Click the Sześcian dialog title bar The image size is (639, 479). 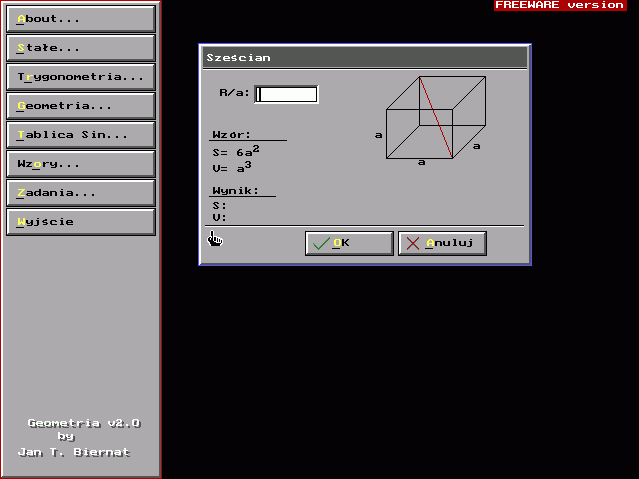pyautogui.click(x=365, y=57)
